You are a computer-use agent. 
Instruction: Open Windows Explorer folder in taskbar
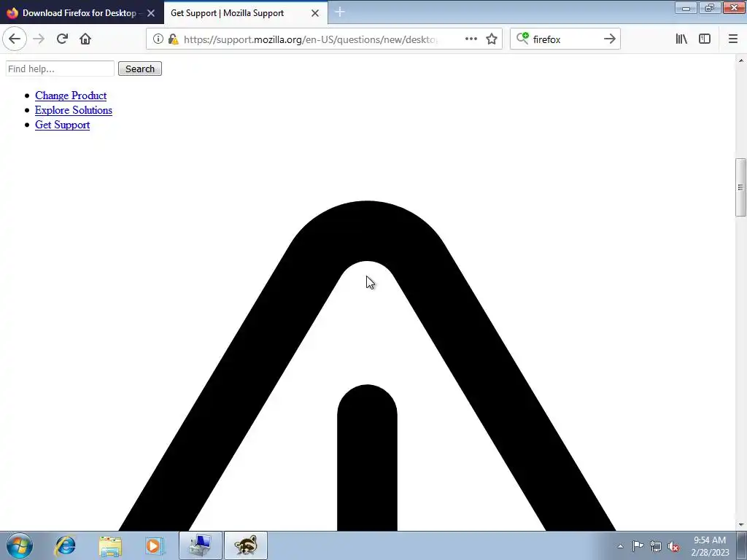pyautogui.click(x=110, y=545)
